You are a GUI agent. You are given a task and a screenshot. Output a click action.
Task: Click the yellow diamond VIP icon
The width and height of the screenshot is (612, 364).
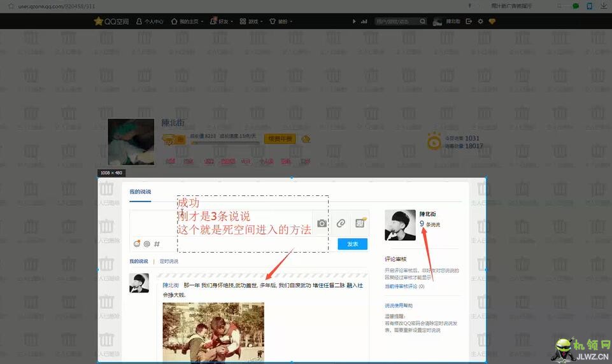[x=492, y=22]
